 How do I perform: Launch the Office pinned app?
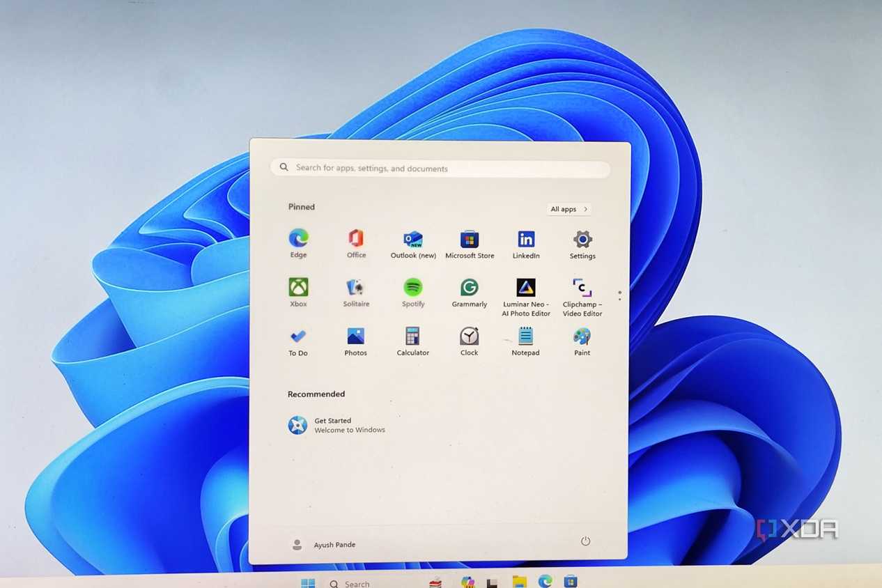[356, 244]
